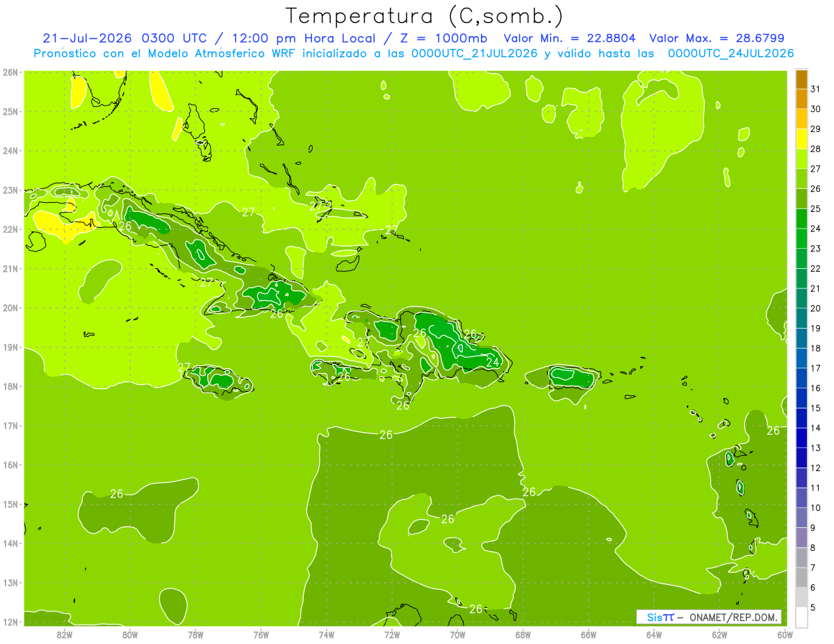
Task: Click the '18N' latitude axis label
Action: click(x=10, y=386)
